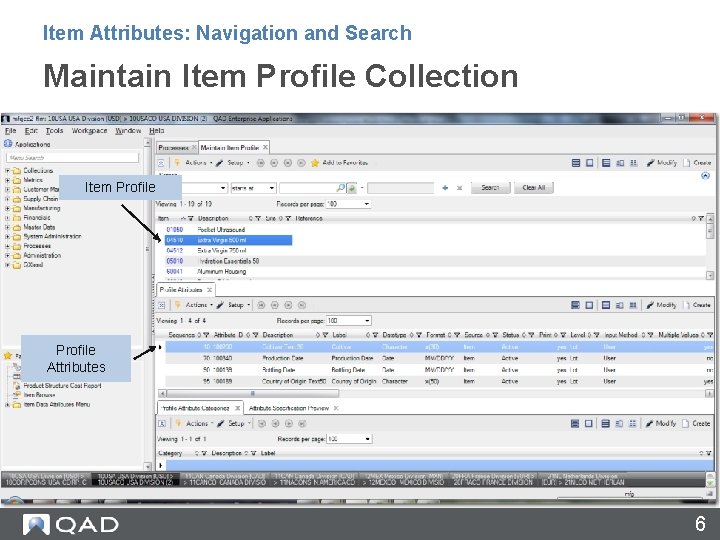The width and height of the screenshot is (720, 540).
Task: Open the Help menu
Action: 157,131
